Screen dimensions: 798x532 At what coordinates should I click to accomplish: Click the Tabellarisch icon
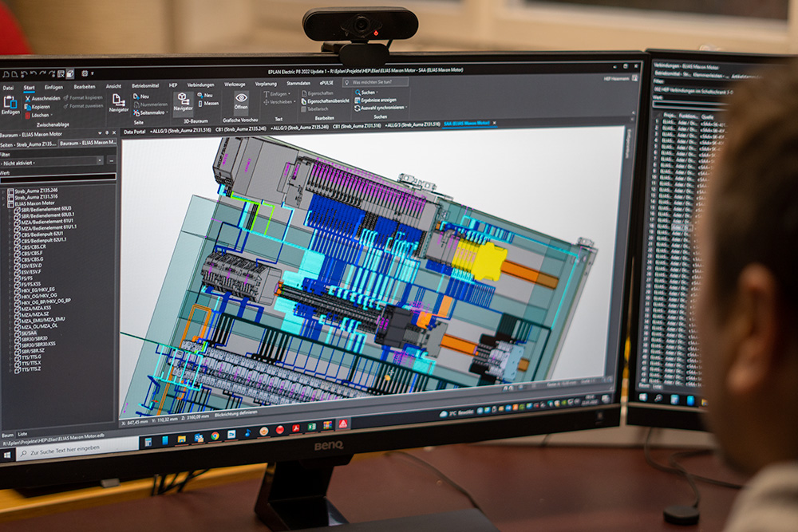click(x=304, y=108)
